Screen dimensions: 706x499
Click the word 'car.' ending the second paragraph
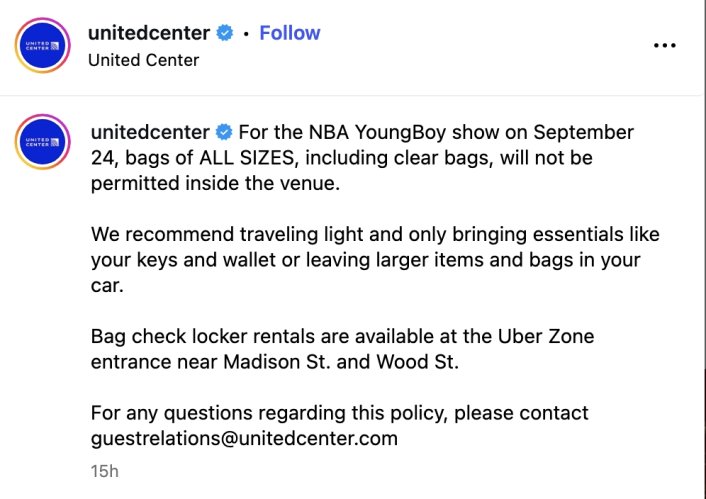click(x=107, y=286)
